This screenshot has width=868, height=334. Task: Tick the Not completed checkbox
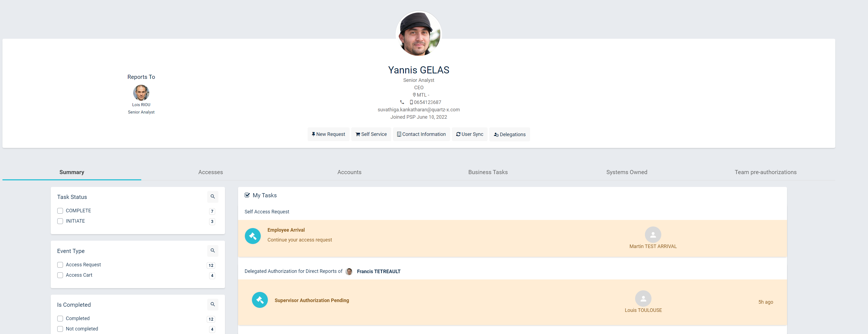tap(60, 329)
